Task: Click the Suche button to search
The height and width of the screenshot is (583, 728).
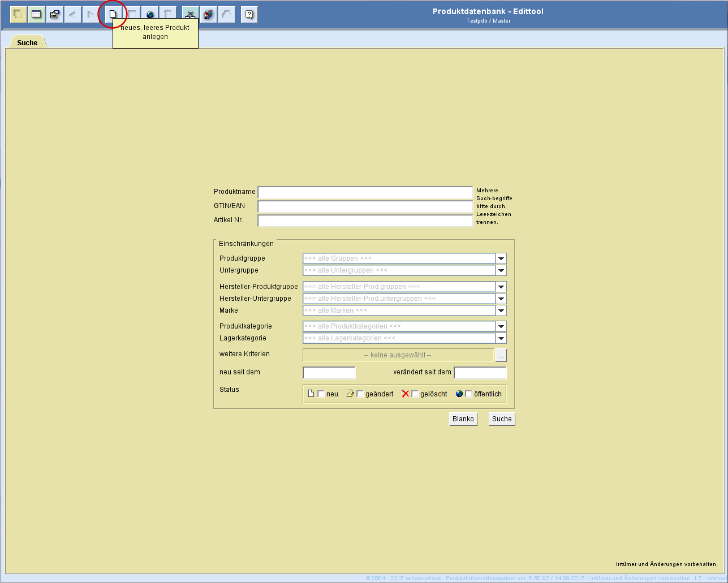Action: [x=502, y=419]
